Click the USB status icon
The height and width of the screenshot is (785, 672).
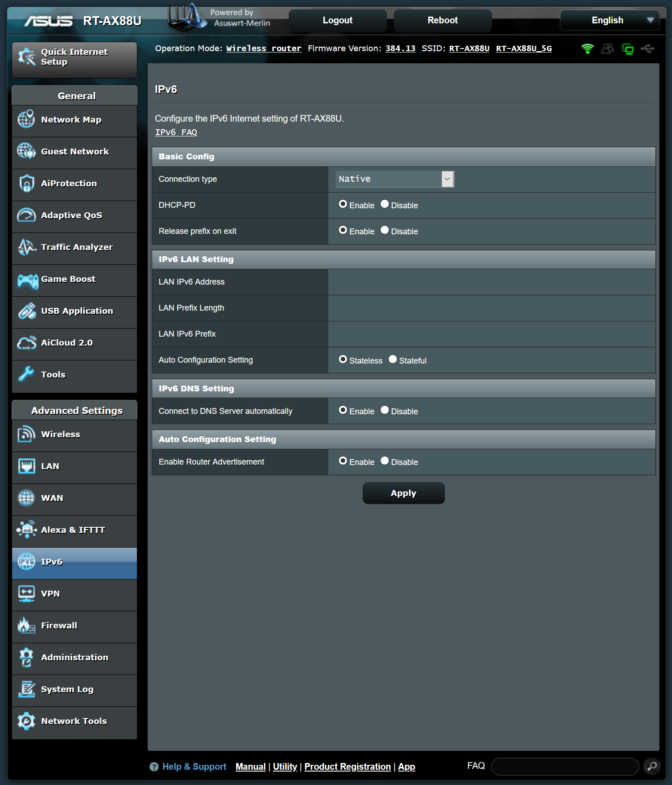(x=648, y=48)
